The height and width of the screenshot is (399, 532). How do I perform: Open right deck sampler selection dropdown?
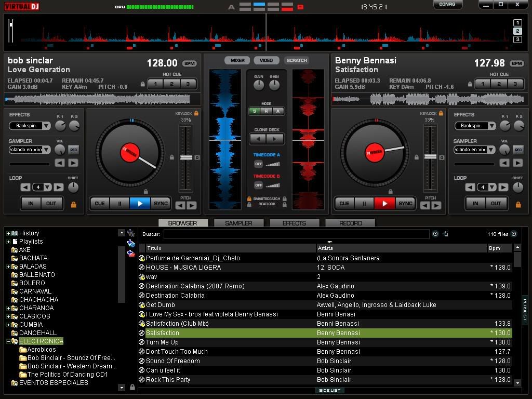point(491,150)
